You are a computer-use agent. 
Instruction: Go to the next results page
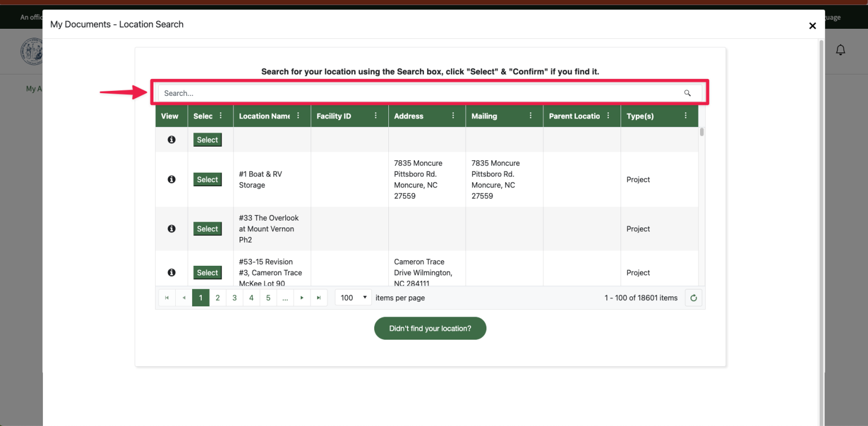[x=302, y=297]
